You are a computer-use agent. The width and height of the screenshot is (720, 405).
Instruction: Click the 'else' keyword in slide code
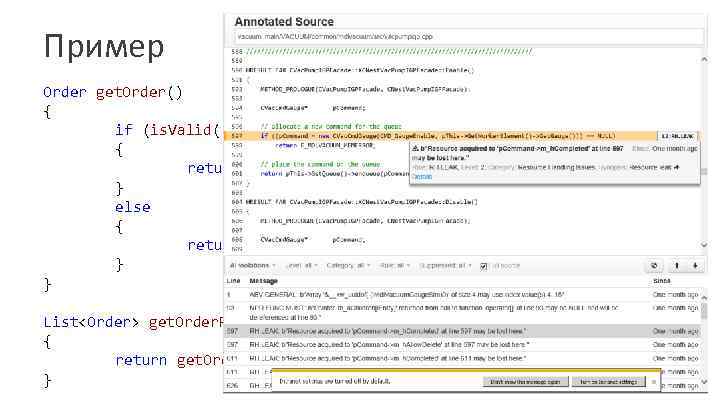tap(133, 207)
